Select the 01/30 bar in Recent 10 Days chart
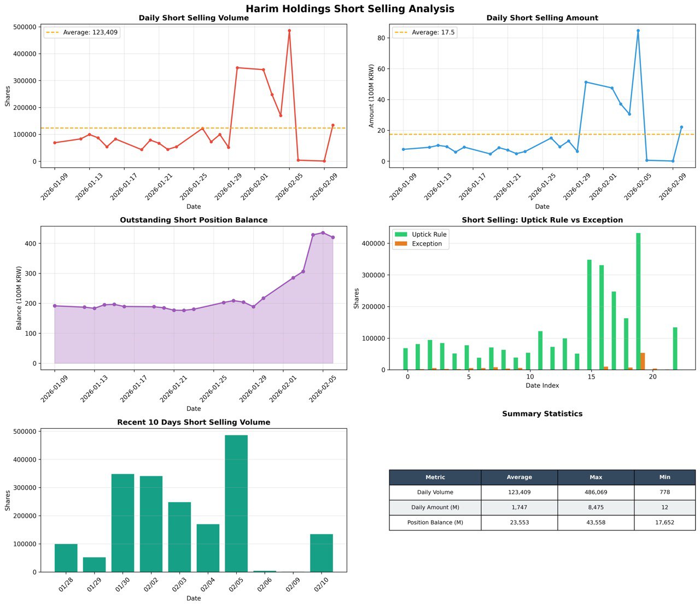The height and width of the screenshot is (606, 700). click(x=122, y=522)
